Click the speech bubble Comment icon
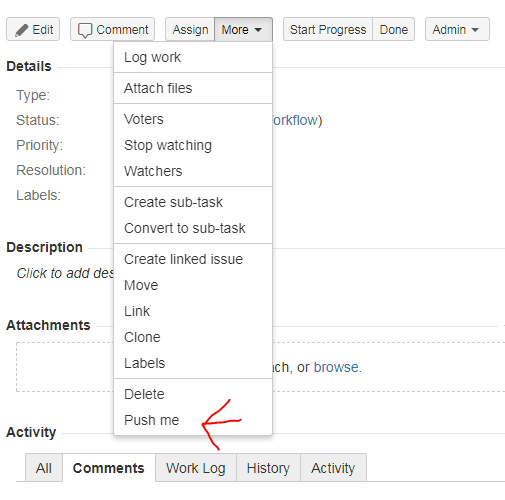The image size is (505, 500). tap(85, 31)
